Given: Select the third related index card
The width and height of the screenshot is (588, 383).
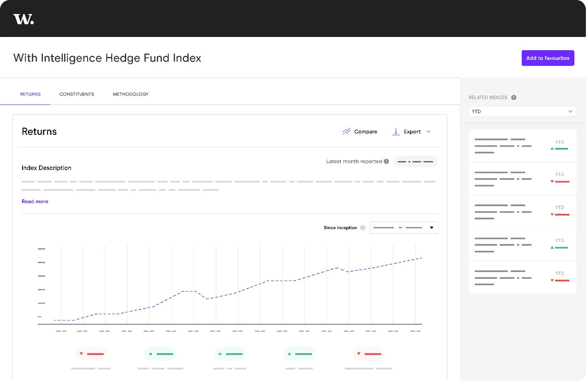Looking at the screenshot, I should tap(523, 212).
